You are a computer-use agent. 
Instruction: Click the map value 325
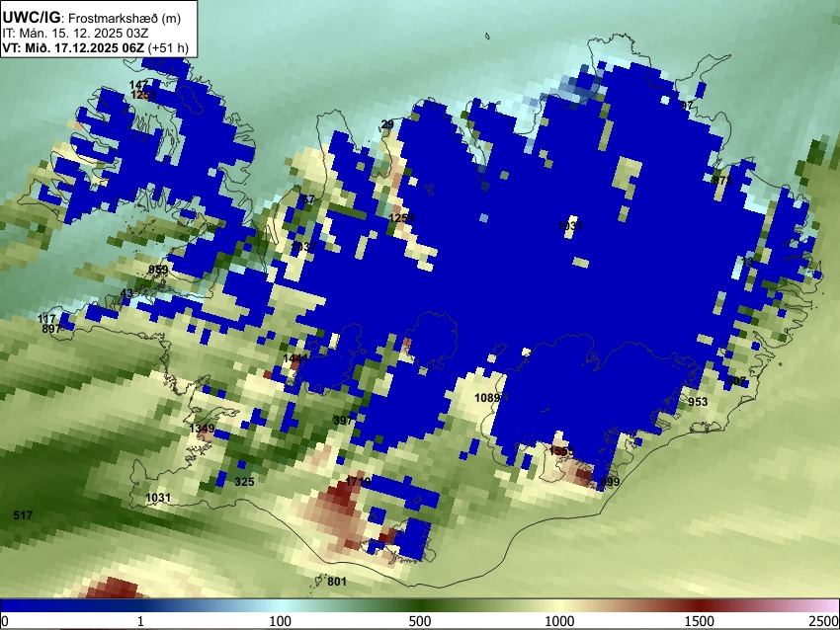244,481
